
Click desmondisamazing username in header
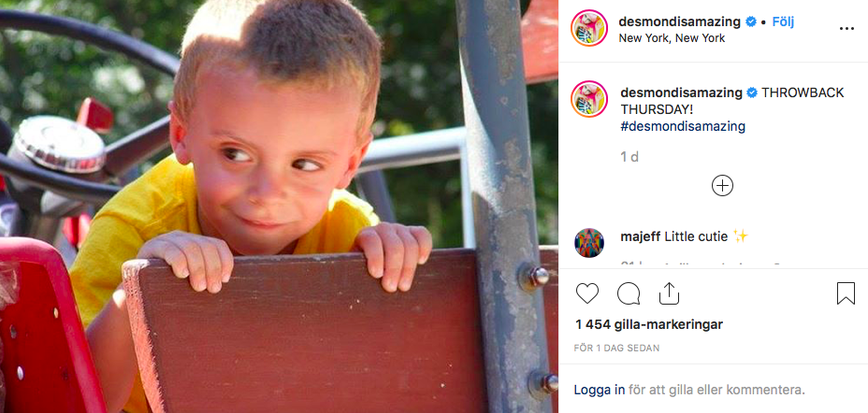[x=679, y=22]
